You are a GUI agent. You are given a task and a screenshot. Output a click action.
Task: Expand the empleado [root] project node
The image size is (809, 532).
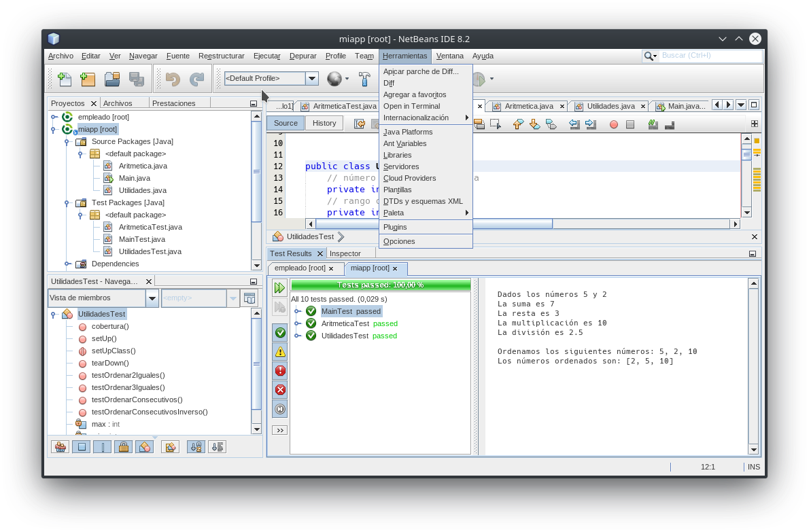[54, 117]
